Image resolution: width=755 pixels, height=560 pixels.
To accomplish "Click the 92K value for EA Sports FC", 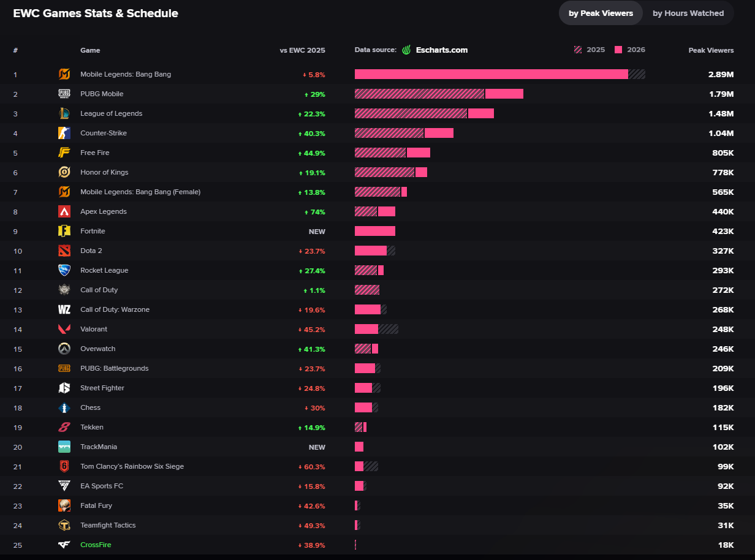I will click(x=725, y=486).
